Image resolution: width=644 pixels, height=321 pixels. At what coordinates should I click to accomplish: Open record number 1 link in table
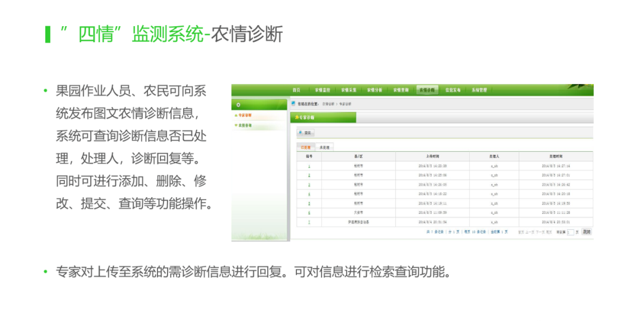point(309,166)
